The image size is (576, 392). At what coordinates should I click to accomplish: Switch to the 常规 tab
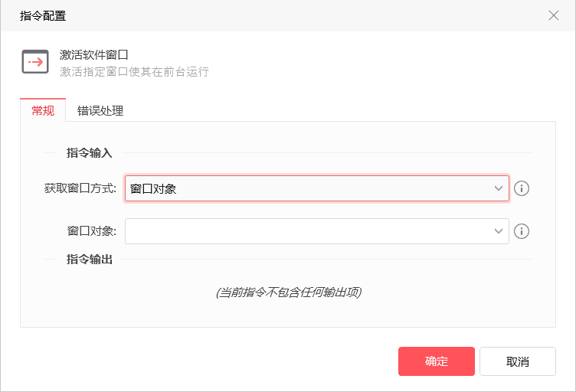click(x=43, y=110)
